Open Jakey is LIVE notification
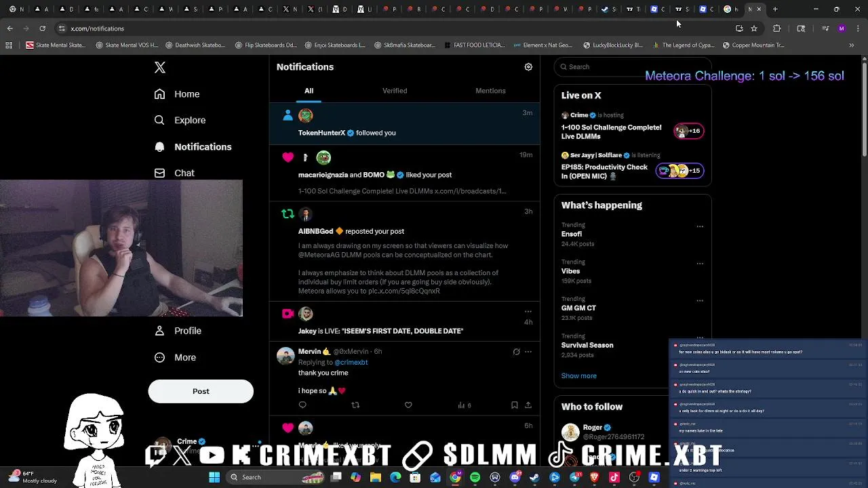 click(x=405, y=321)
